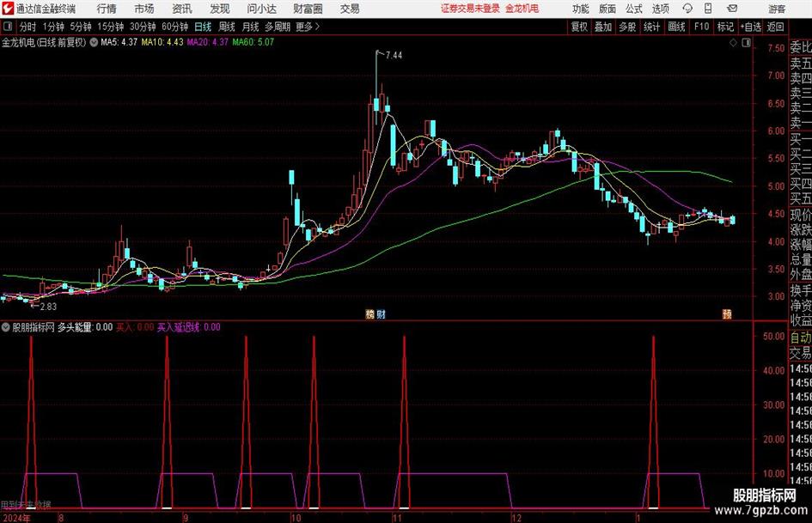Switch to 1分钟 period
The image size is (812, 523).
click(53, 27)
